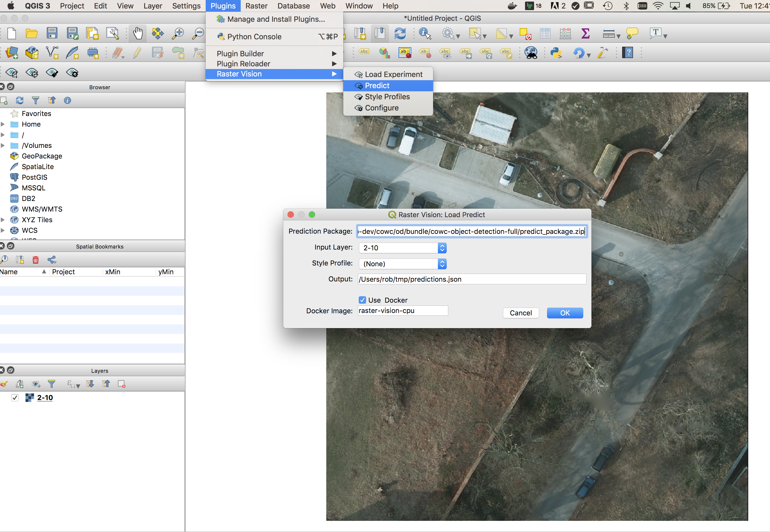Viewport: 770px width, 532px height.
Task: Click the blue question mark Help icon
Action: (627, 53)
